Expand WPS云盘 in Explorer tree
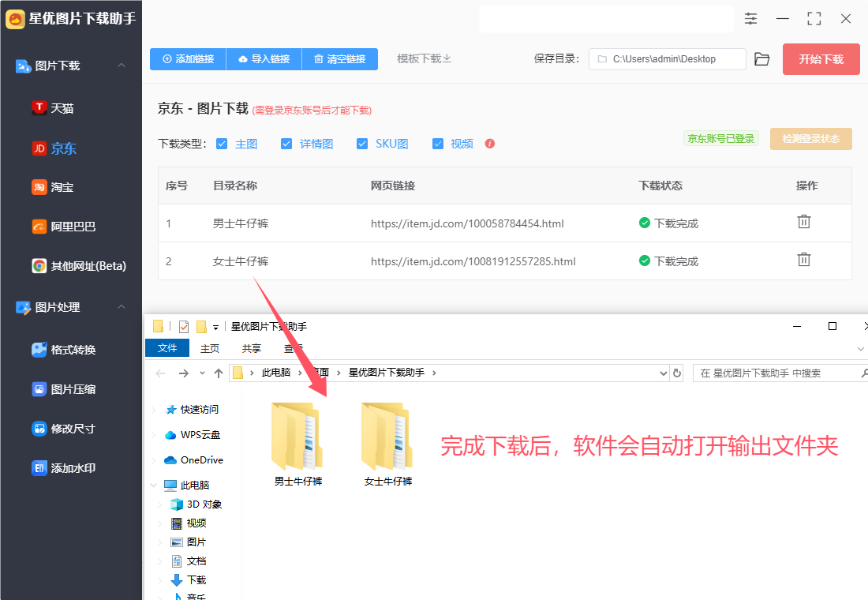Image resolution: width=868 pixels, height=600 pixels. click(x=153, y=435)
